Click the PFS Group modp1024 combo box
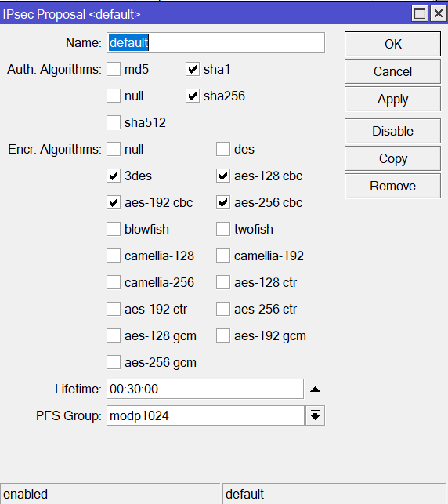 pyautogui.click(x=205, y=415)
